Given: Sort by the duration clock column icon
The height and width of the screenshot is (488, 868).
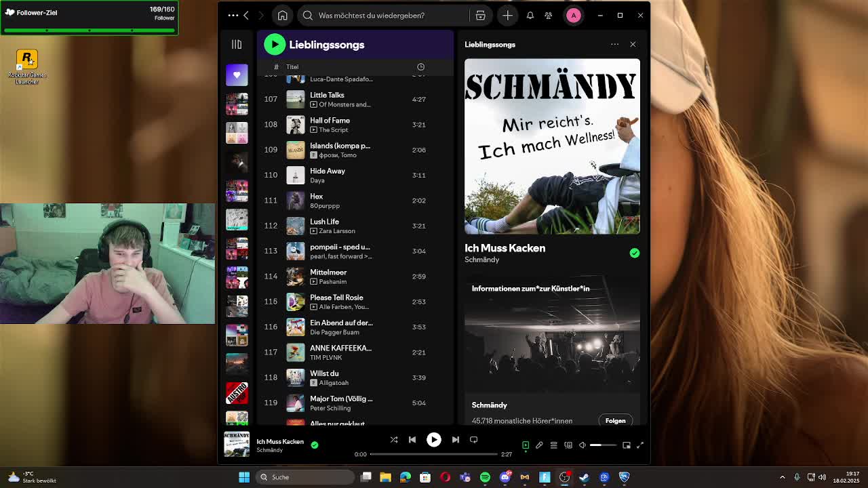Looking at the screenshot, I should pos(420,67).
